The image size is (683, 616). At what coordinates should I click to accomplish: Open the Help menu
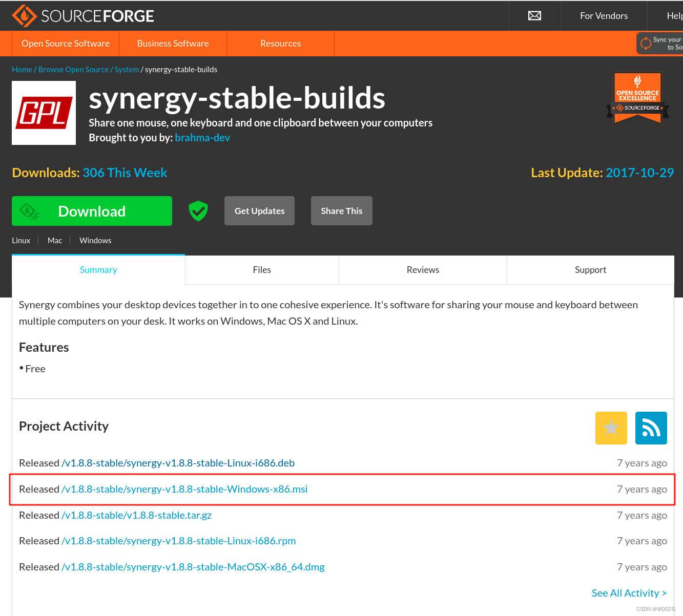tap(674, 16)
